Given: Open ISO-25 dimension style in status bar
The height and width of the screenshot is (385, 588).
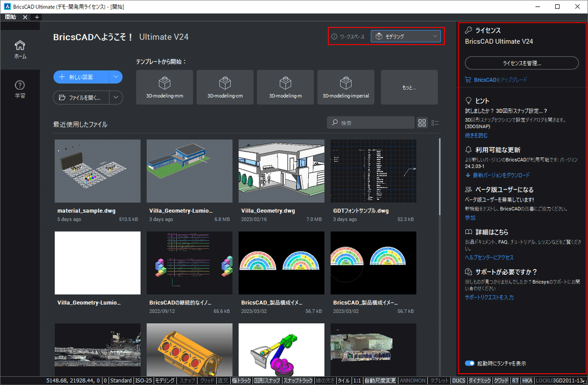Looking at the screenshot, I should pos(144,381).
